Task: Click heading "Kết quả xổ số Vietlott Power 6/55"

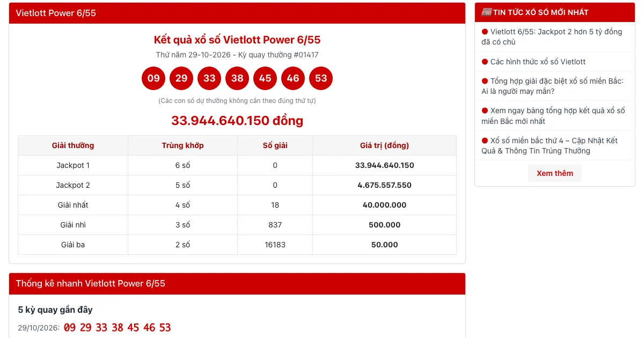Action: [237, 40]
